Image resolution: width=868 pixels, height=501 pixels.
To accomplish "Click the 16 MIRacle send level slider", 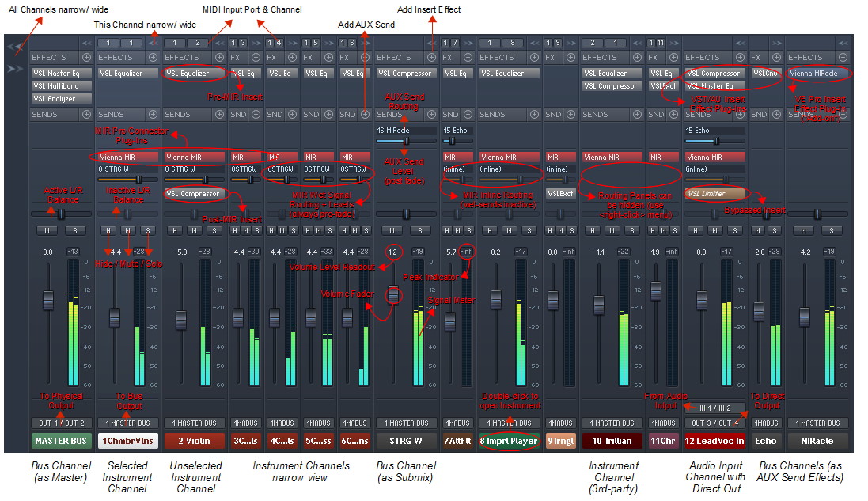I will pyautogui.click(x=407, y=141).
